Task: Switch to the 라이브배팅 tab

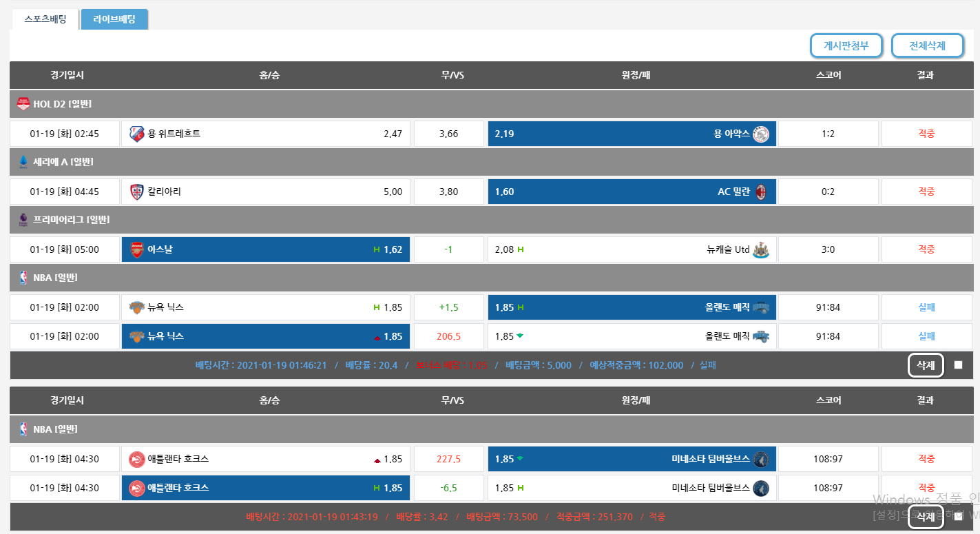Action: (114, 19)
